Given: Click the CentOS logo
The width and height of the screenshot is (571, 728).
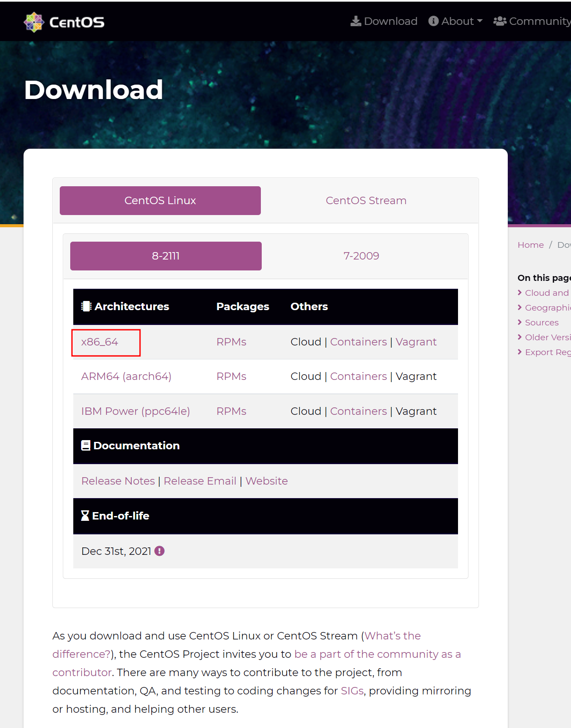Looking at the screenshot, I should click(64, 22).
